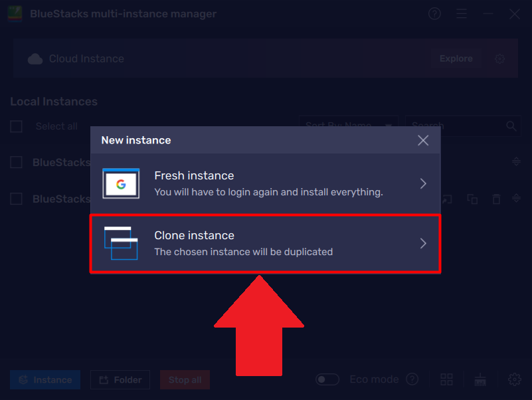Click the create shortcut icon in second row
This screenshot has width=532, height=400.
(x=447, y=199)
